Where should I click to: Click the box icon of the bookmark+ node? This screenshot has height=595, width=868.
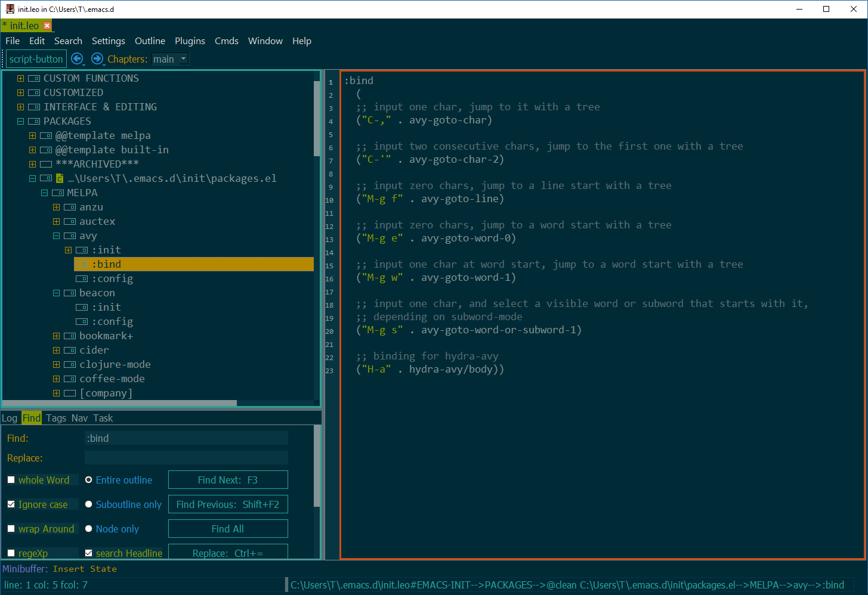[x=70, y=336]
